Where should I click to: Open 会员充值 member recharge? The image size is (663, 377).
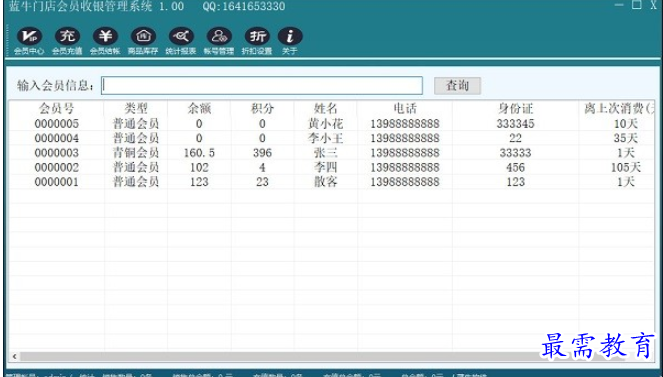point(67,41)
